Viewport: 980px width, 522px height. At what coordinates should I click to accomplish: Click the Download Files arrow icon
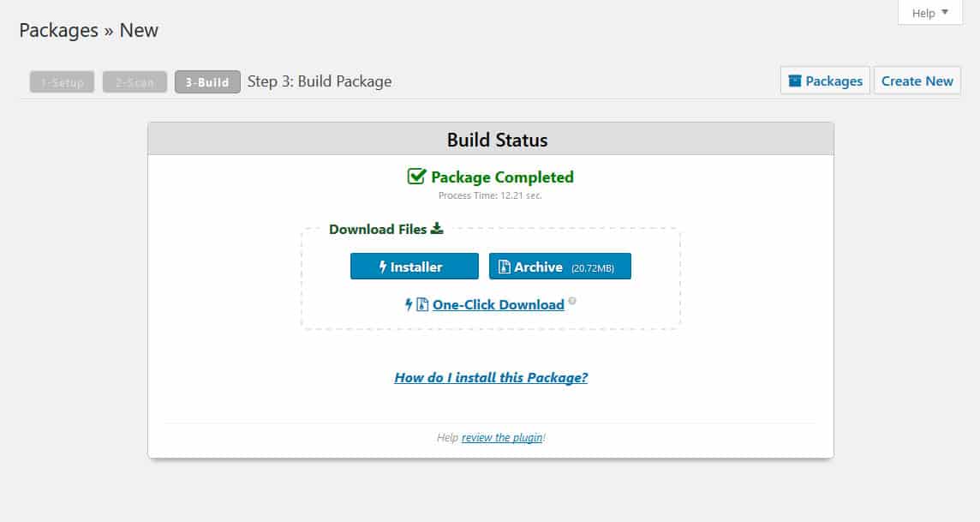[x=437, y=228]
